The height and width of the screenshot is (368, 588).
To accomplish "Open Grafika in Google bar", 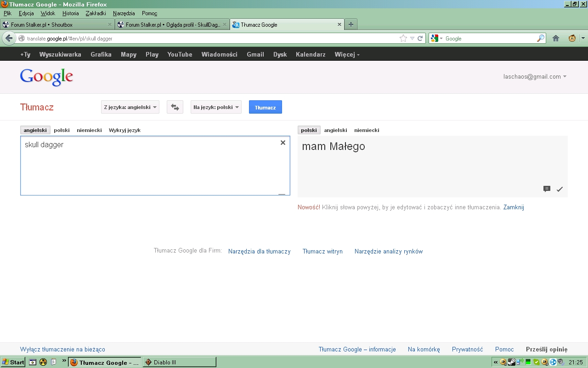I will (x=101, y=54).
